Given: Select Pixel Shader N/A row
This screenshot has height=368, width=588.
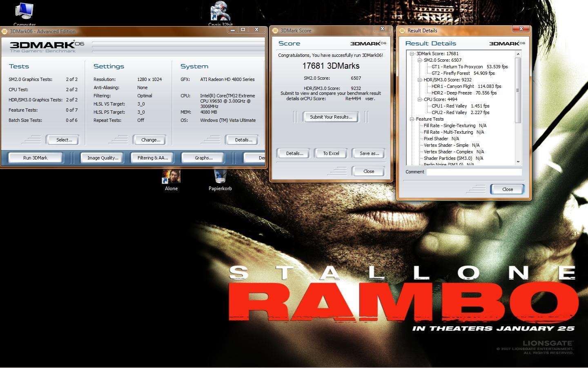Looking at the screenshot, I should tap(441, 139).
